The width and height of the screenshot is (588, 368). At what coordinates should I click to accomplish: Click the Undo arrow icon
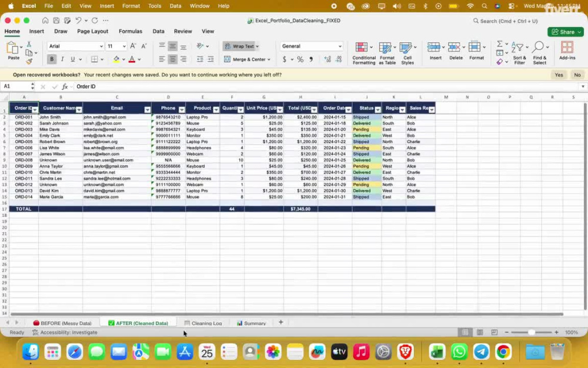(78, 21)
